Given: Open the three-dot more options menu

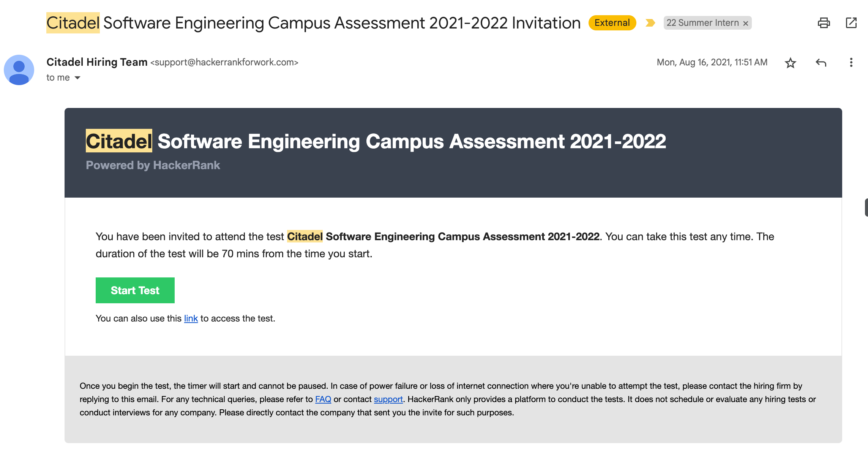Looking at the screenshot, I should click(x=851, y=63).
